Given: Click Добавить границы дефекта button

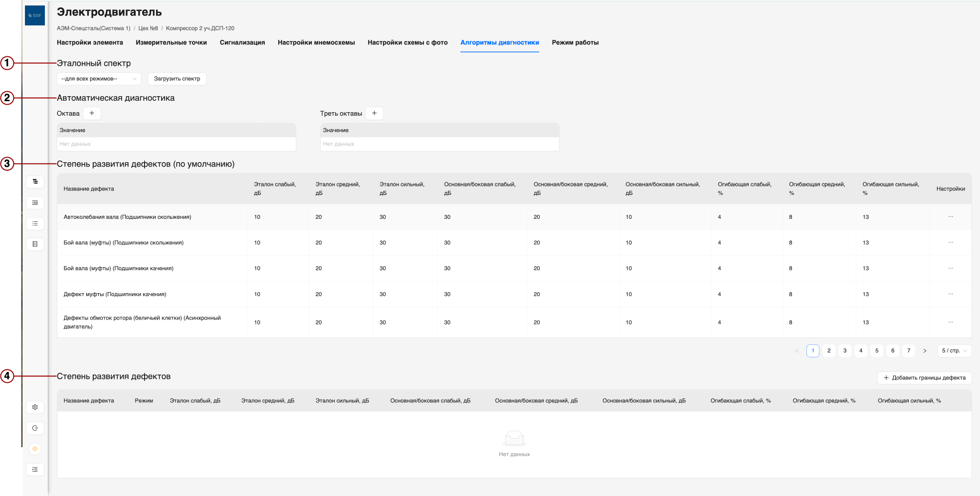Looking at the screenshot, I should (x=924, y=378).
